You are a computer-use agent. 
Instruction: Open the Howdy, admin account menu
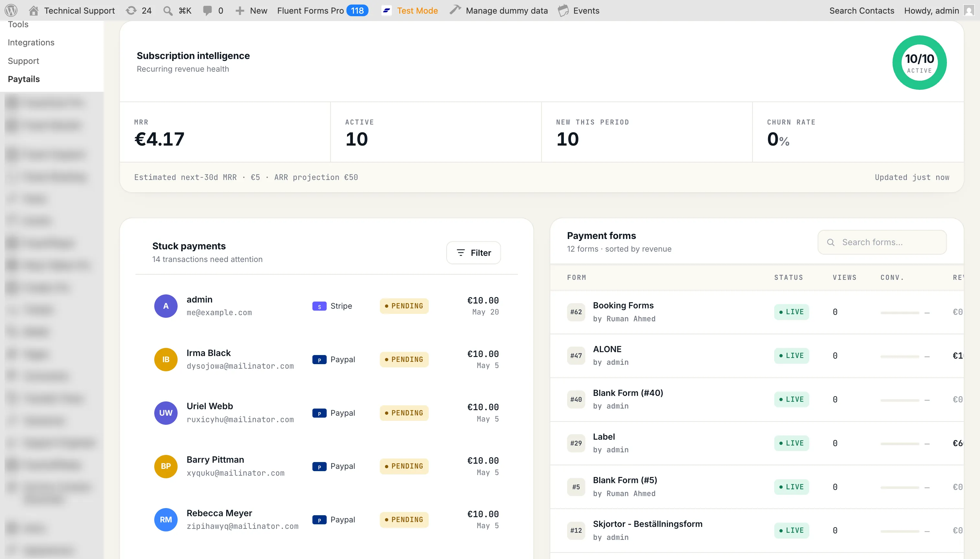939,10
